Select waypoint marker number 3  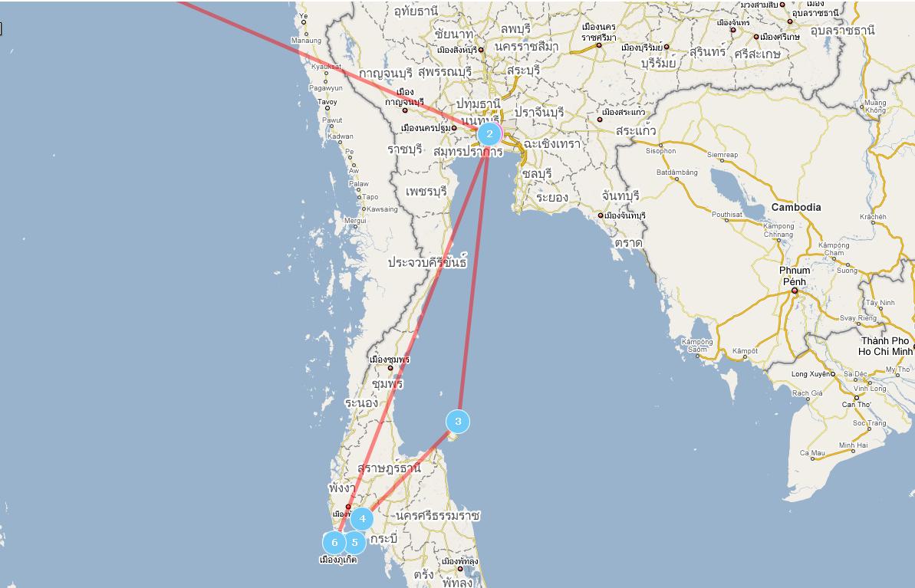pyautogui.click(x=457, y=421)
